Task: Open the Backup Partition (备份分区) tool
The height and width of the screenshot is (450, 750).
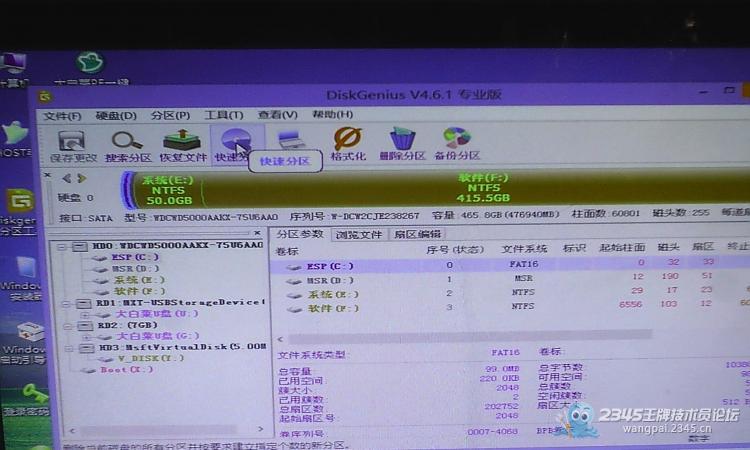Action: click(x=457, y=143)
